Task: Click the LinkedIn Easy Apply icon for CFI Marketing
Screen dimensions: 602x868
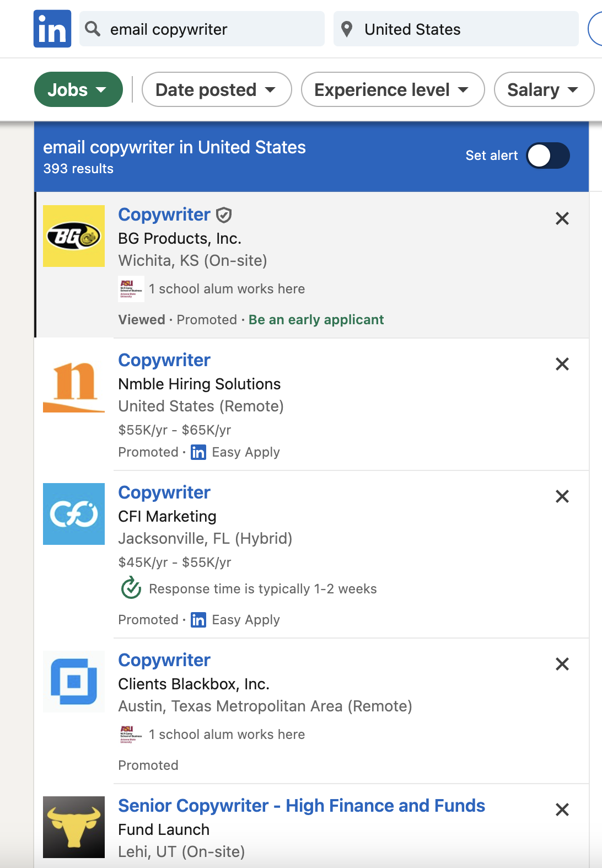Action: tap(198, 620)
